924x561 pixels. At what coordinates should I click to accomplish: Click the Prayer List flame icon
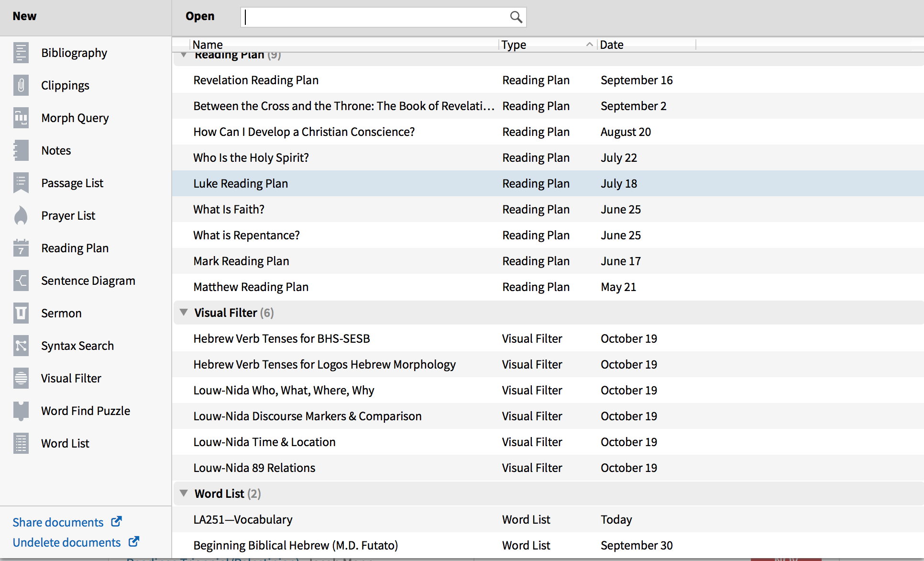pyautogui.click(x=21, y=215)
